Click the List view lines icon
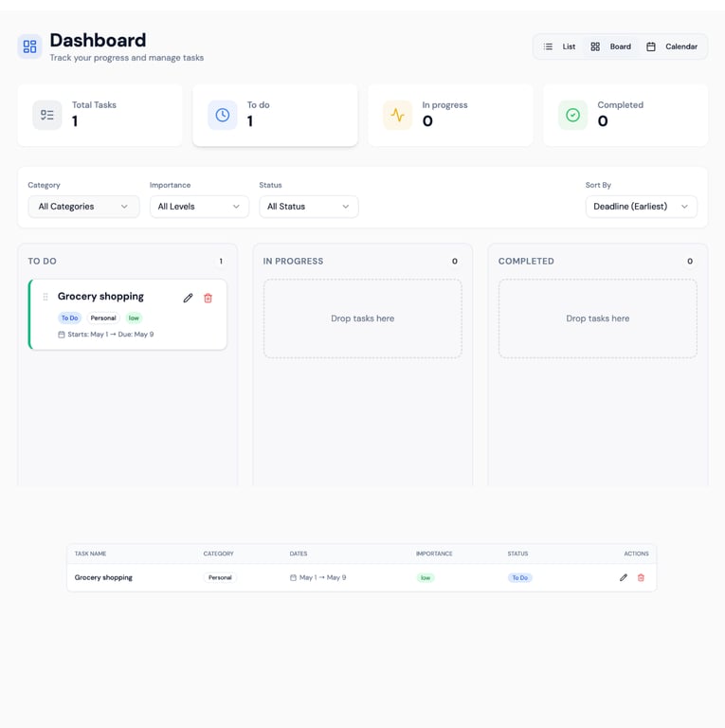Image resolution: width=725 pixels, height=728 pixels. click(548, 46)
